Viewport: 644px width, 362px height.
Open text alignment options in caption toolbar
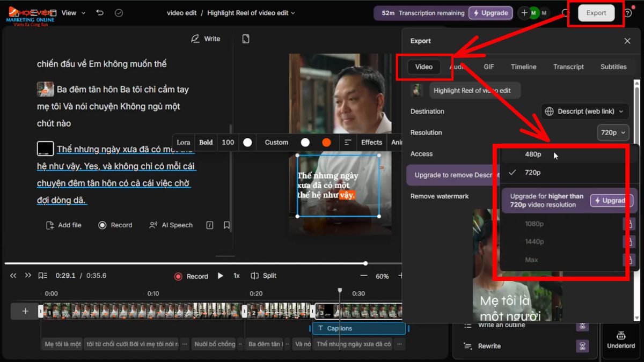[x=348, y=143]
